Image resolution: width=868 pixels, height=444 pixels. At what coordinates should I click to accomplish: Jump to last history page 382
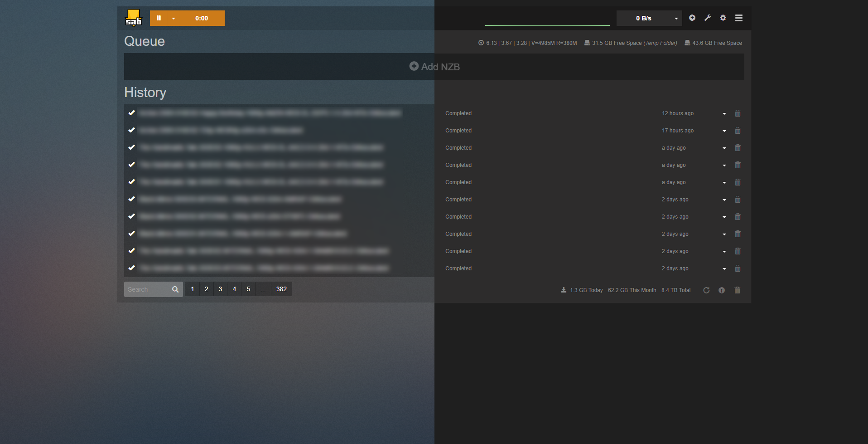point(281,289)
